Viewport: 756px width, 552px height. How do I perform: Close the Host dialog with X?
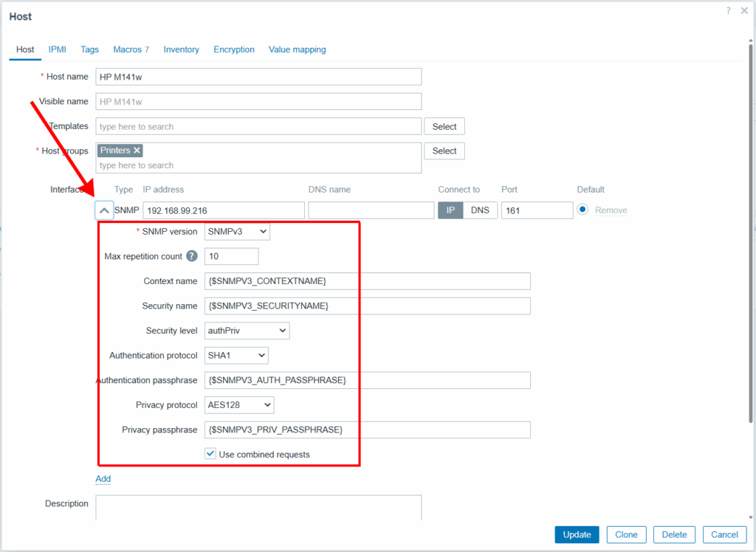click(744, 10)
